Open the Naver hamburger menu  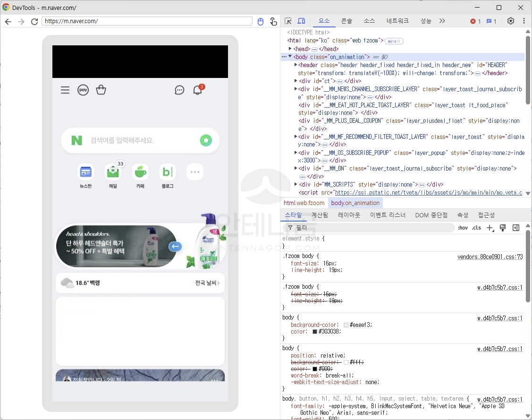(65, 90)
